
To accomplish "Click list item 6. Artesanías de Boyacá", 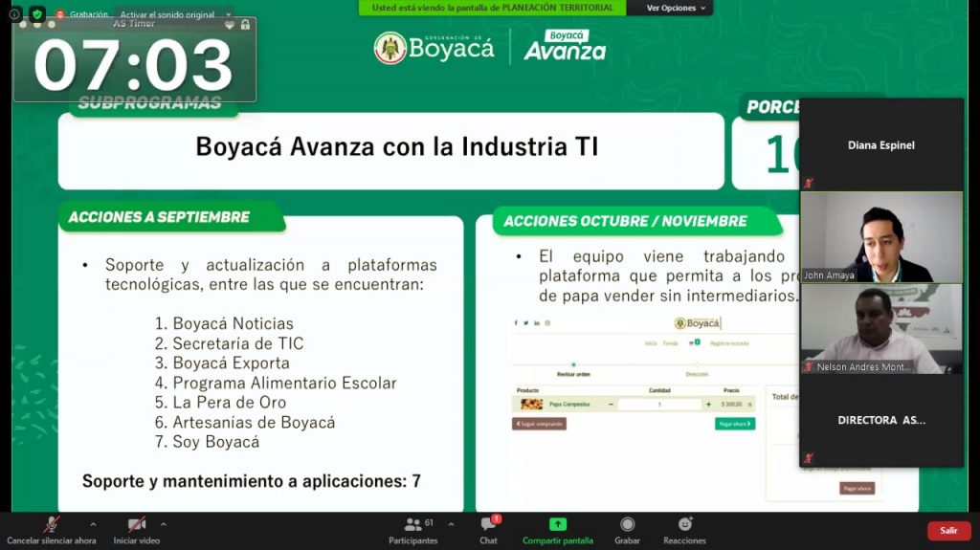I will point(245,423).
